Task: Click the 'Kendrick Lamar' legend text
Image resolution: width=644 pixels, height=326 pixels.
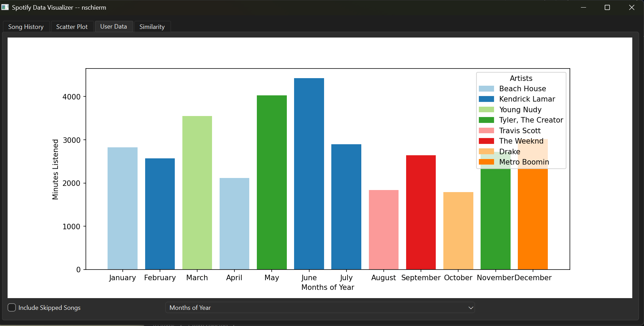Action: point(527,99)
